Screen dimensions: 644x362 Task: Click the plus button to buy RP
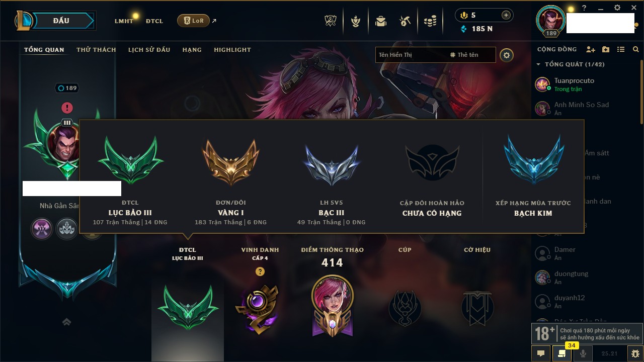(x=506, y=15)
